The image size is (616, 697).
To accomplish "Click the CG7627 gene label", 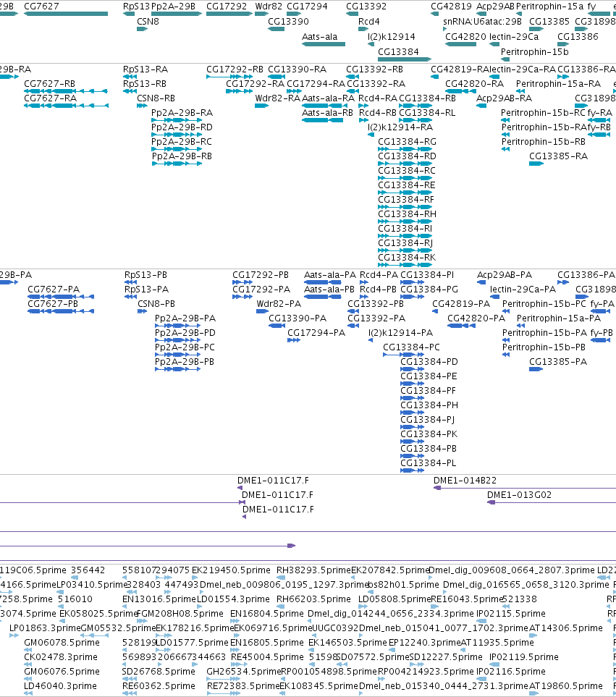I will 41,7.
